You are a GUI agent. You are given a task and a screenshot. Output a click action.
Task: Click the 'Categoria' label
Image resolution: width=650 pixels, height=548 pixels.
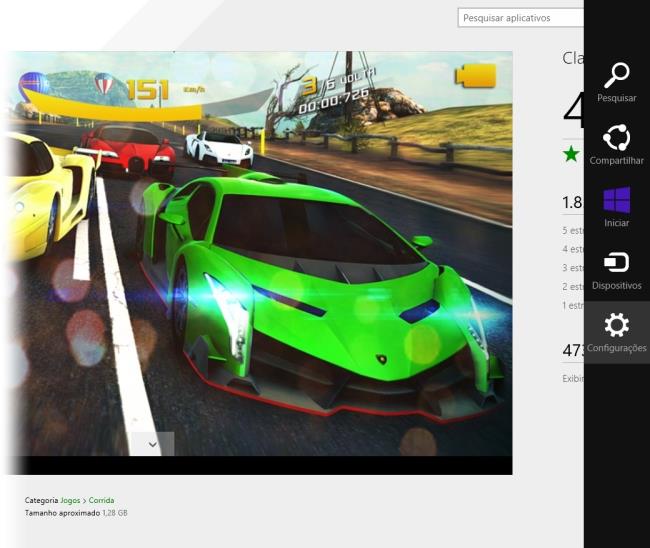point(41,500)
